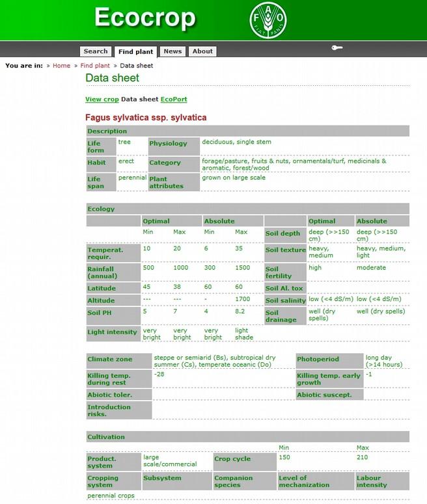The width and height of the screenshot is (427, 504).
Task: Click the absolute altitude max value 1700
Action: 242,299
